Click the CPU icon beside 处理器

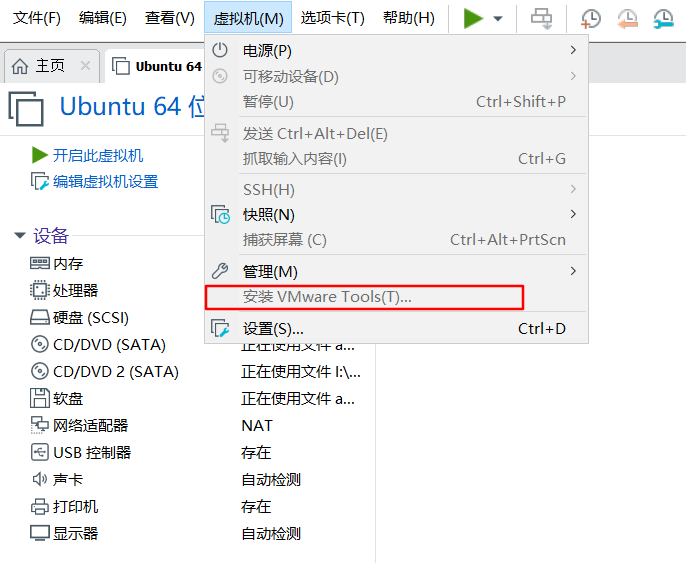[x=39, y=290]
